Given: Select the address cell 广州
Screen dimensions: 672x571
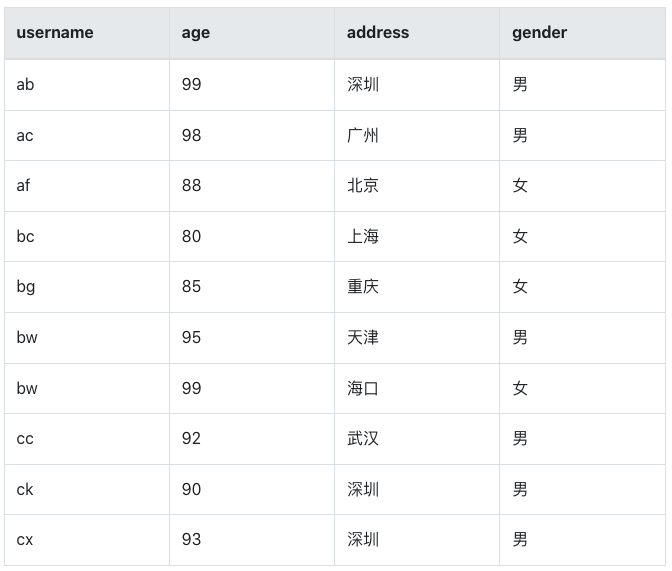Looking at the screenshot, I should click(x=363, y=135).
